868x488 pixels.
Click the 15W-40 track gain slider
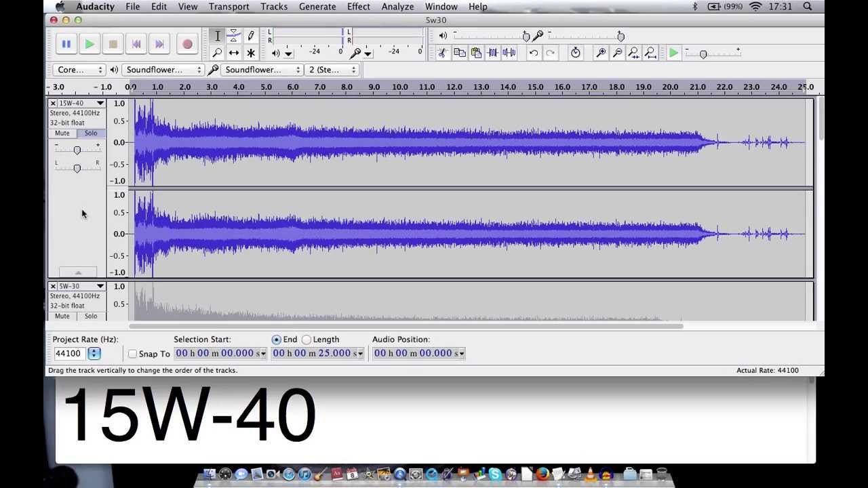point(77,150)
